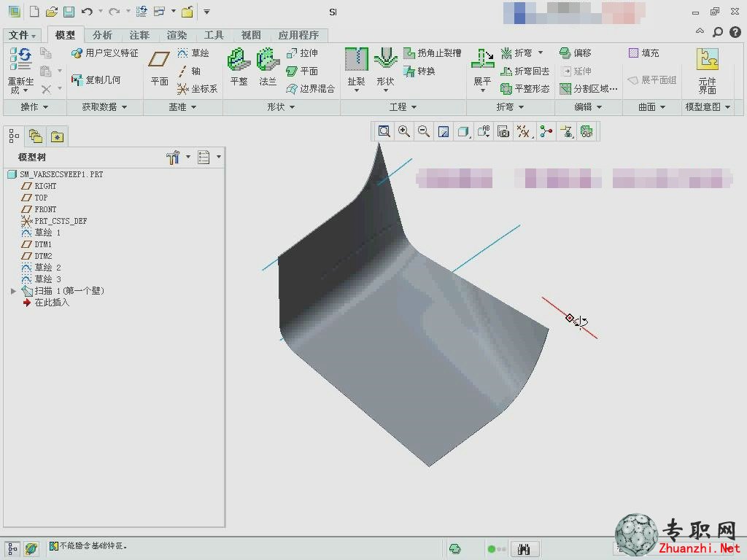The image size is (747, 560).
Task: Select the RIGHT datum plane in tree
Action: [39, 186]
